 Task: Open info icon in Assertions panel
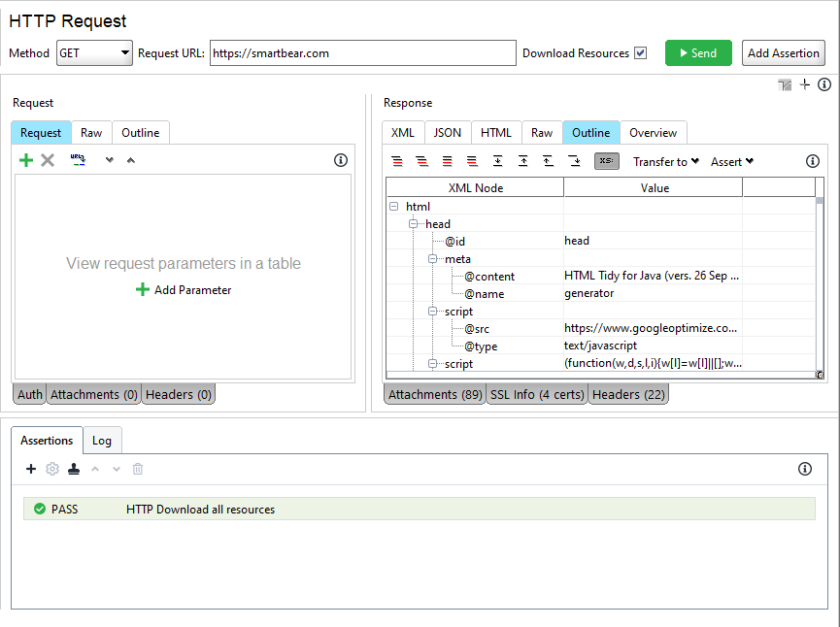pyautogui.click(x=805, y=469)
